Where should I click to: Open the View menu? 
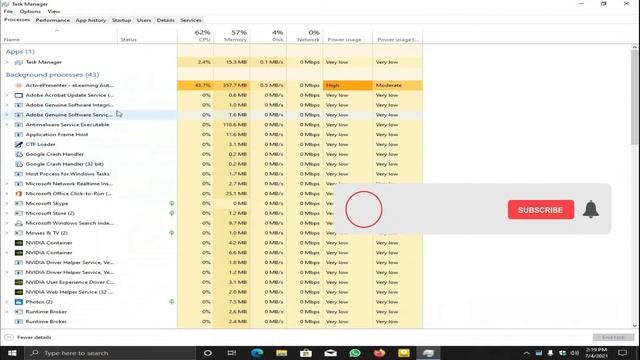[53, 11]
